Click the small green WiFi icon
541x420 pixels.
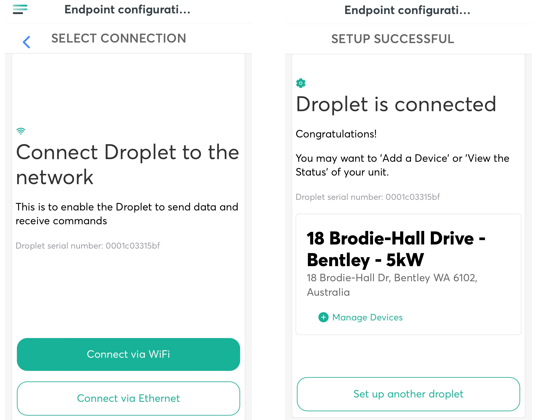pos(21,131)
